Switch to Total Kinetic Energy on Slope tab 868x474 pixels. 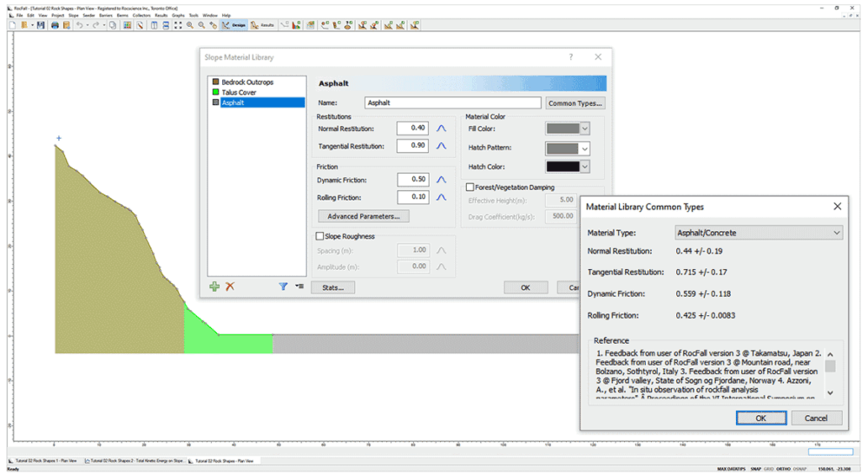(x=135, y=460)
